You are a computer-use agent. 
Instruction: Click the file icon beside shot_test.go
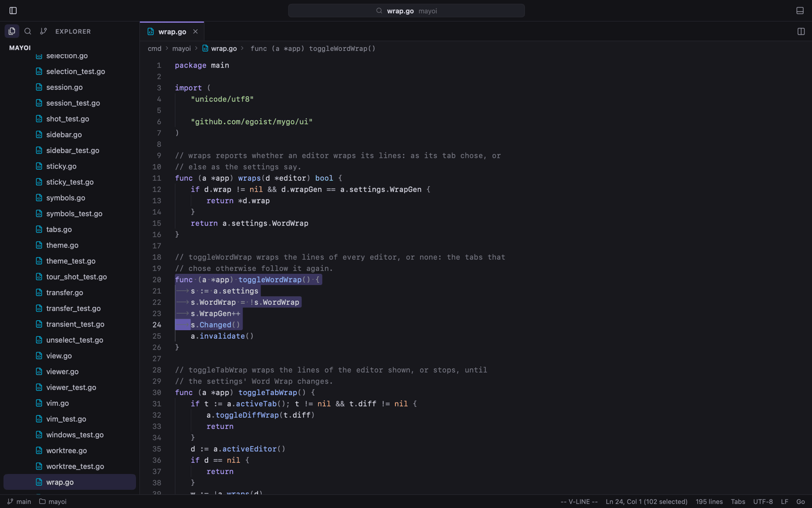coord(39,119)
